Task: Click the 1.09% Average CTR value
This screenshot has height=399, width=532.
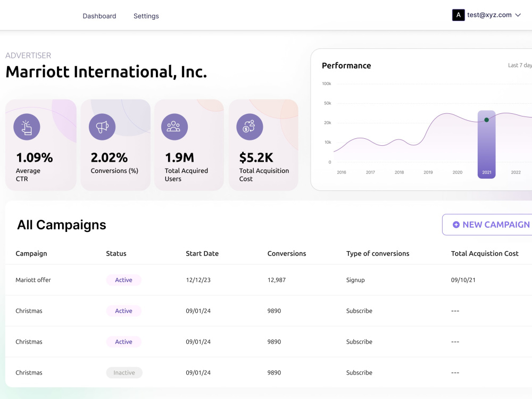Action: [x=35, y=157]
